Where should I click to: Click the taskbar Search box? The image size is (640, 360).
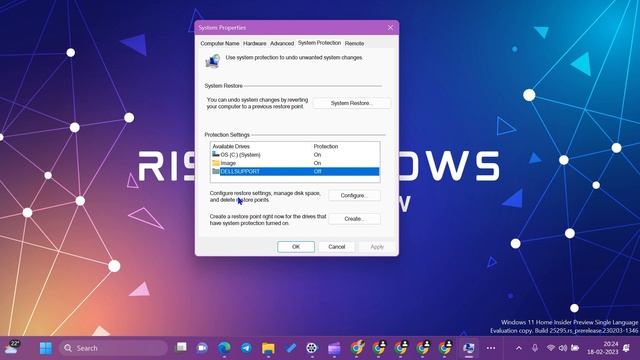click(113, 348)
